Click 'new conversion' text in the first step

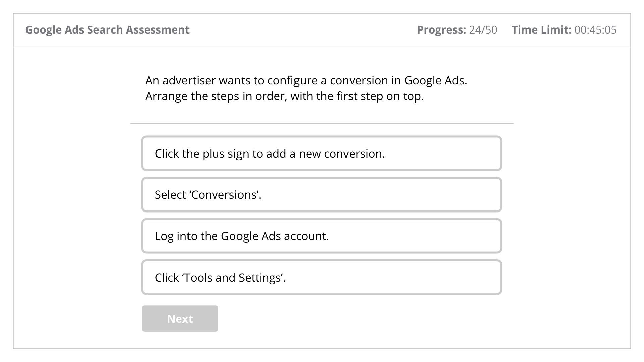point(342,154)
